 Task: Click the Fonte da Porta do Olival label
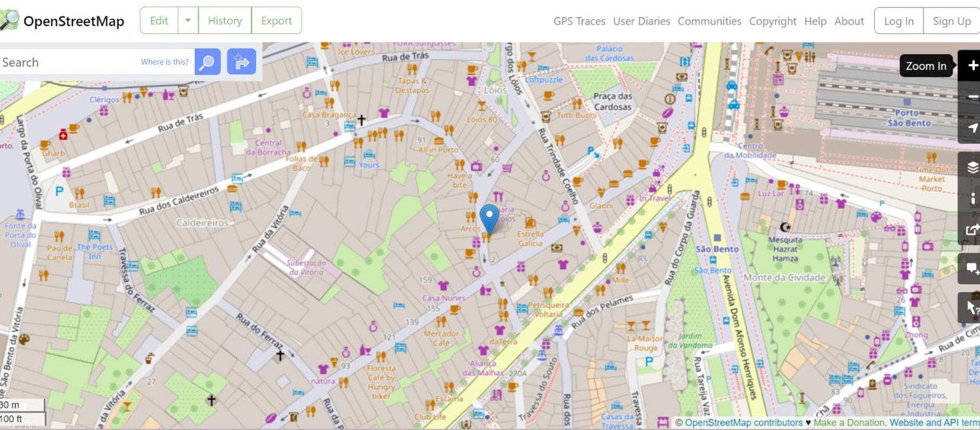pyautogui.click(x=20, y=235)
